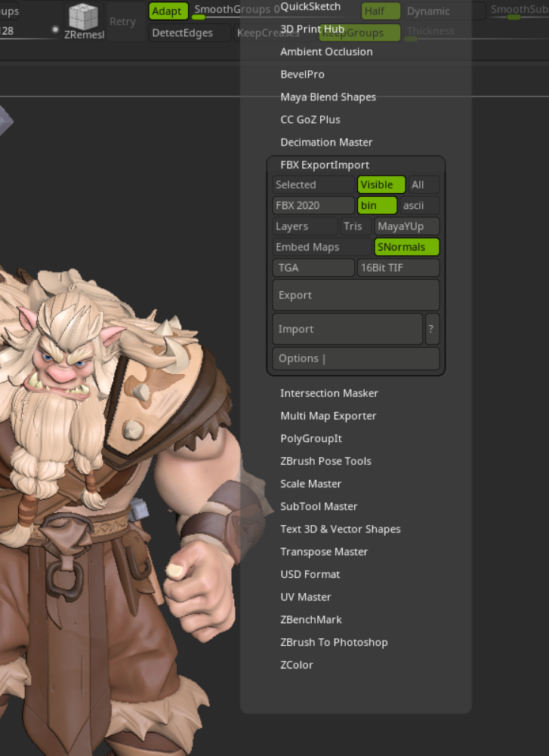This screenshot has width=549, height=756.
Task: Switch file format to ascii
Action: [419, 205]
